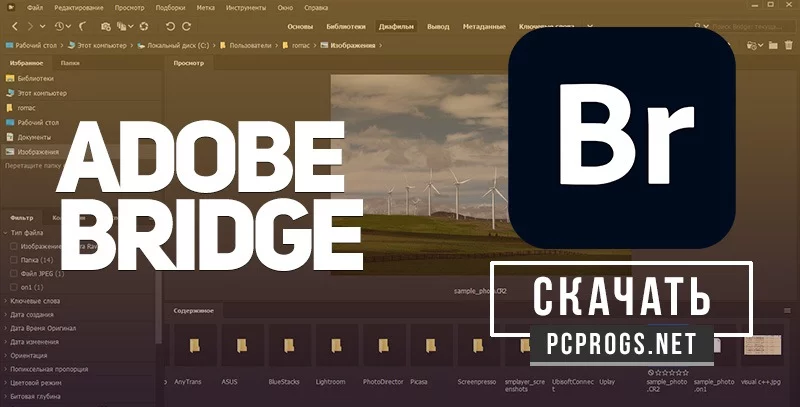Open the Подборки menu
Image resolution: width=800 pixels, height=407 pixels.
[x=170, y=8]
